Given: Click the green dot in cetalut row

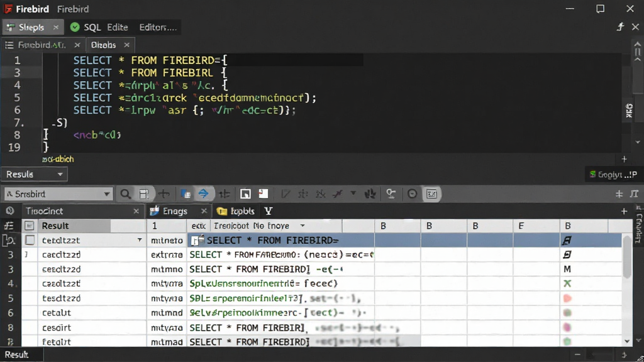Looking at the screenshot, I should 567,313.
